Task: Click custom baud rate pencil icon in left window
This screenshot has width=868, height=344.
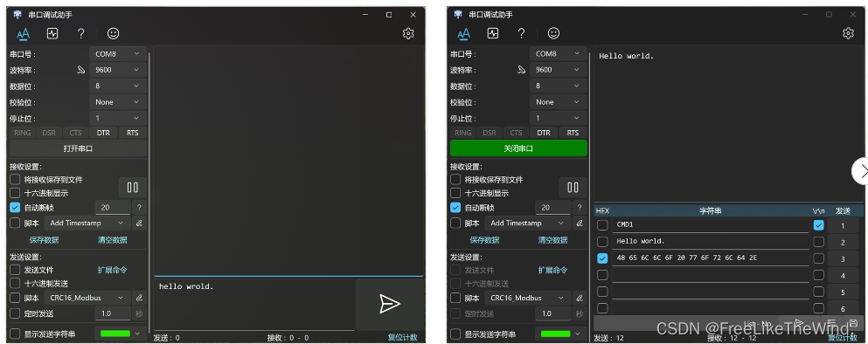Action: coord(81,70)
